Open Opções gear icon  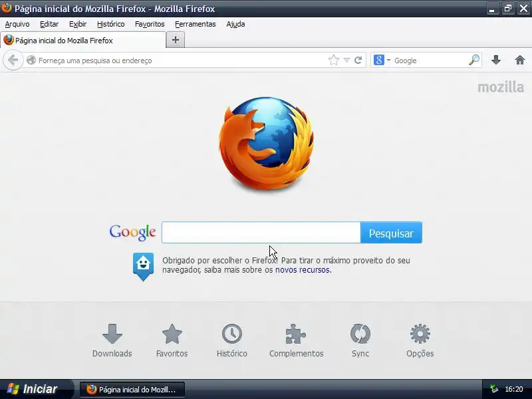tap(420, 340)
